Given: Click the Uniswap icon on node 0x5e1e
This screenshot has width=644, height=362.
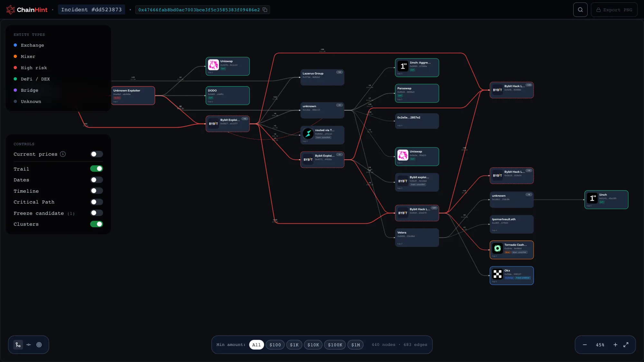Looking at the screenshot, I should 402,155.
